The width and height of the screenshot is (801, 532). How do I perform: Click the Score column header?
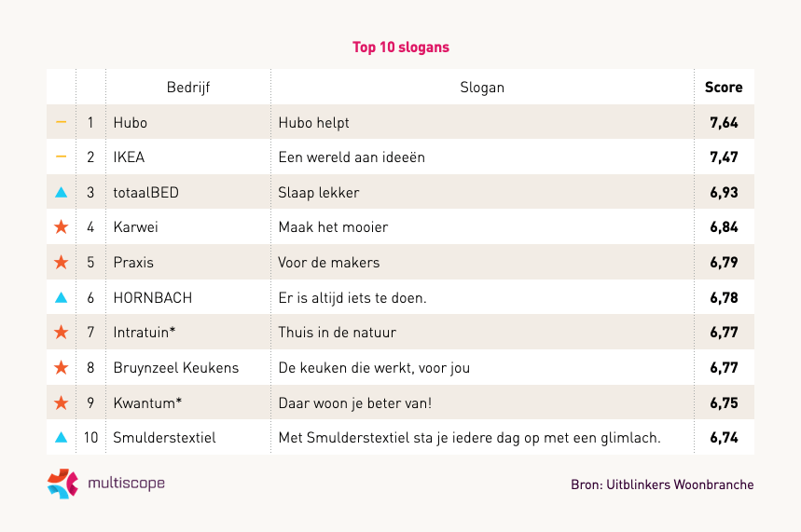click(x=724, y=88)
